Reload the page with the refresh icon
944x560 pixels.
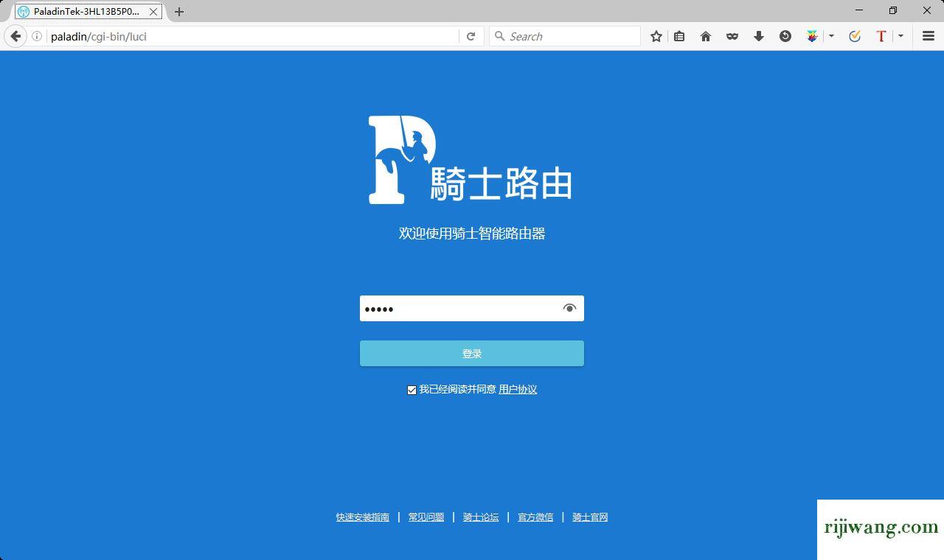[471, 36]
